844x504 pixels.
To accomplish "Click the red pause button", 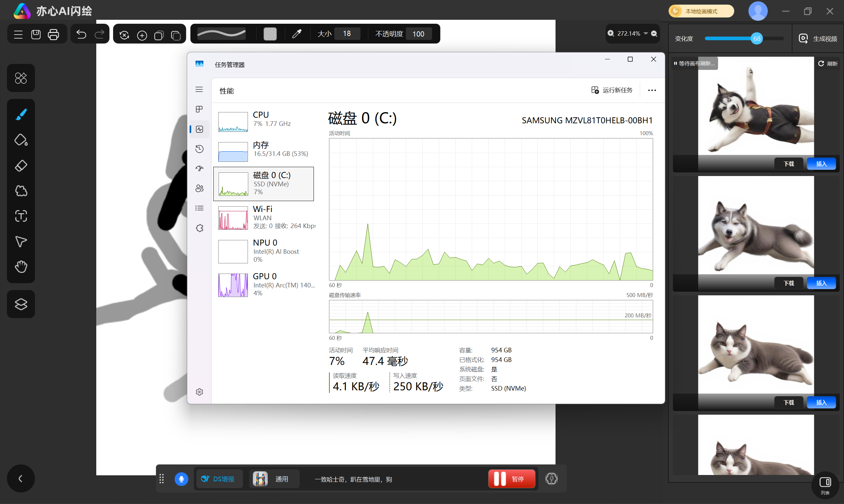I will tap(511, 479).
